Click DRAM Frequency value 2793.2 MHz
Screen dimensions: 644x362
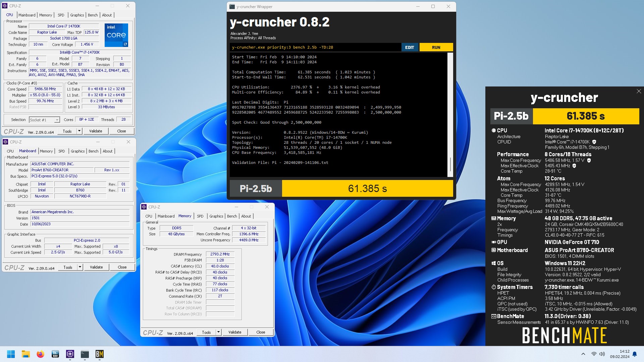point(220,254)
